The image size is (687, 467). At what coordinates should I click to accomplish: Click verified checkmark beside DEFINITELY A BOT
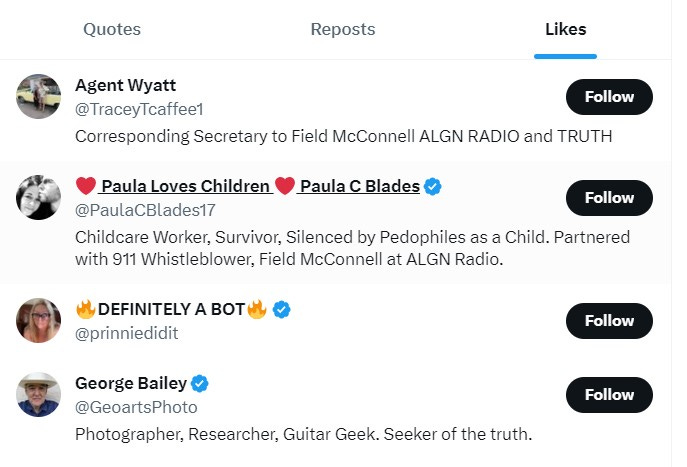(x=281, y=309)
